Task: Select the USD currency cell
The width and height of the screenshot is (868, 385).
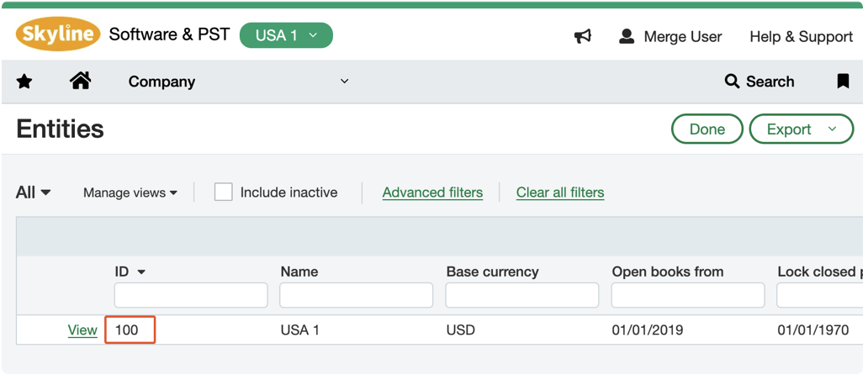Action: pyautogui.click(x=461, y=330)
